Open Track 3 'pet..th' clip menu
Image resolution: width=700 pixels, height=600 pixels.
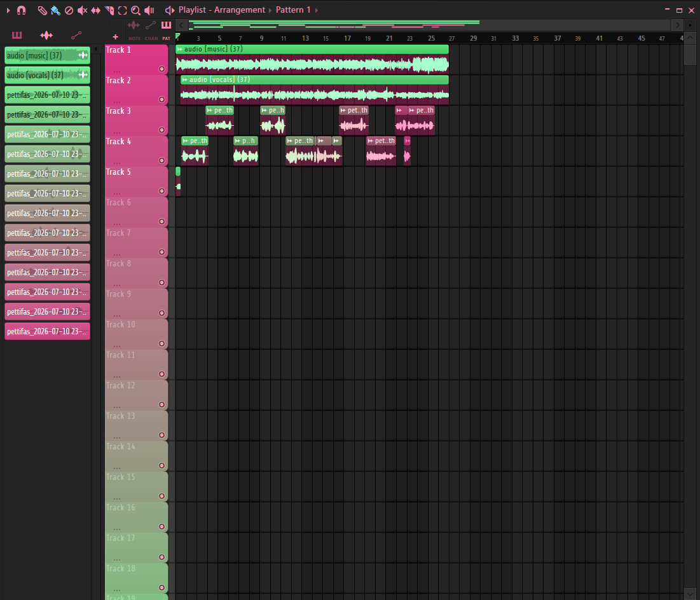pyautogui.click(x=343, y=110)
